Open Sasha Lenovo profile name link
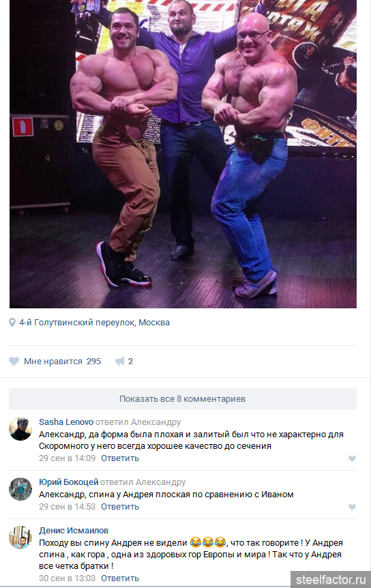 66,422
